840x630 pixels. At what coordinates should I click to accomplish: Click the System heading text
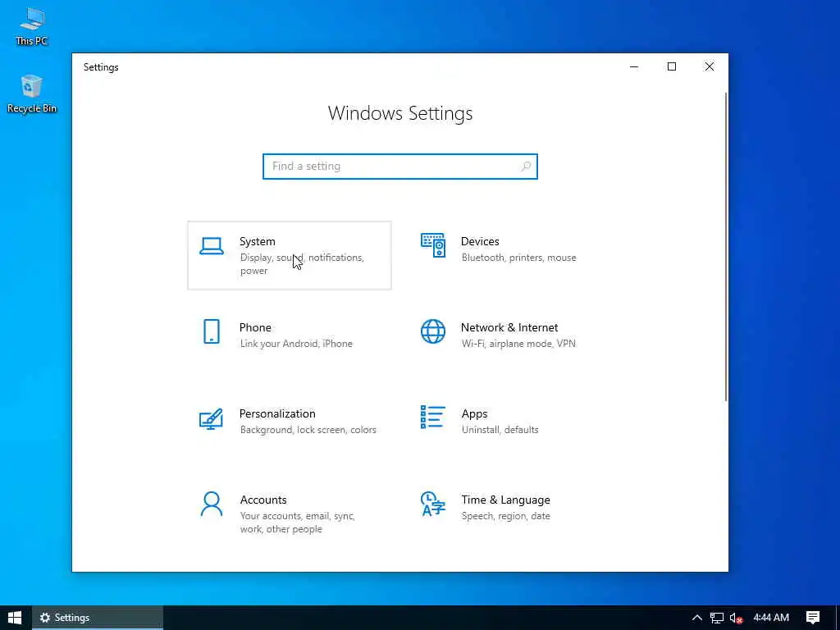click(x=257, y=242)
